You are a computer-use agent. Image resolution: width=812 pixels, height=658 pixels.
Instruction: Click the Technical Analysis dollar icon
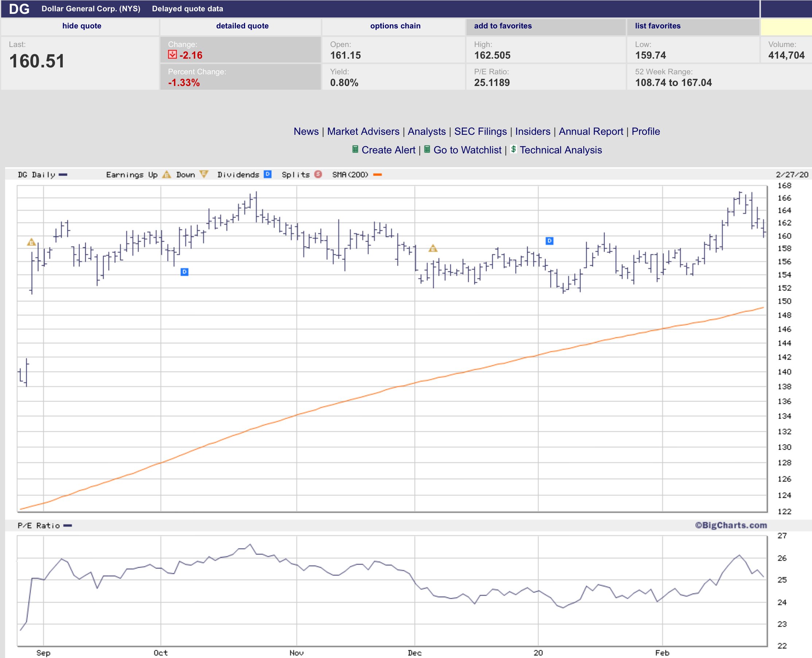click(x=513, y=149)
